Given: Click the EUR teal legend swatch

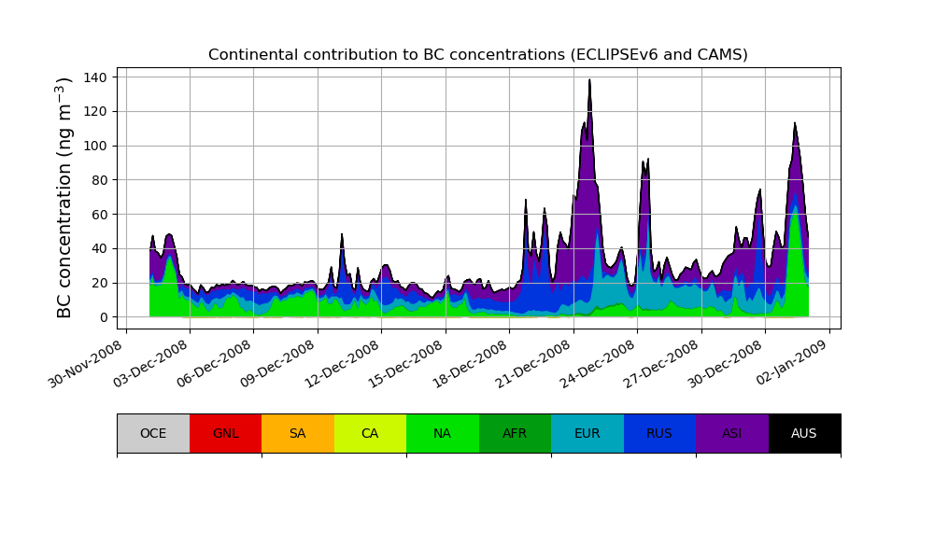Looking at the screenshot, I should click(x=587, y=433).
